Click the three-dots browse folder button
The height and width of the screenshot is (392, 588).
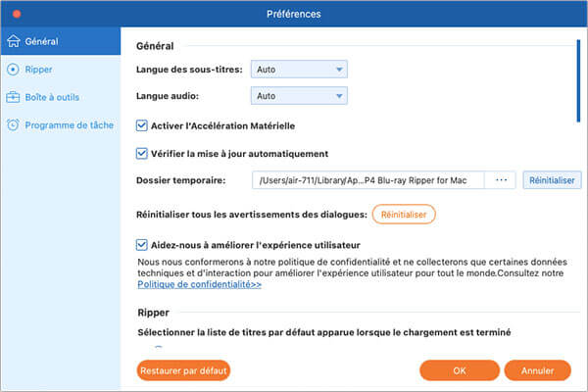502,180
